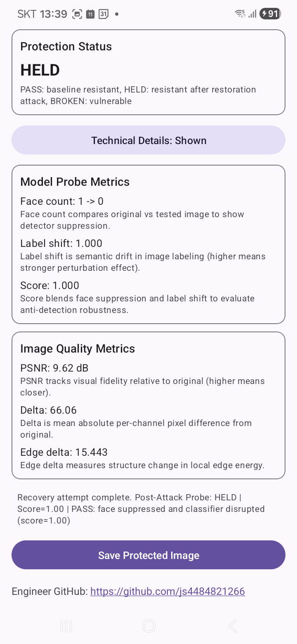The height and width of the screenshot is (644, 297).
Task: Tap the calendar 31 notification icon
Action: pos(103,14)
